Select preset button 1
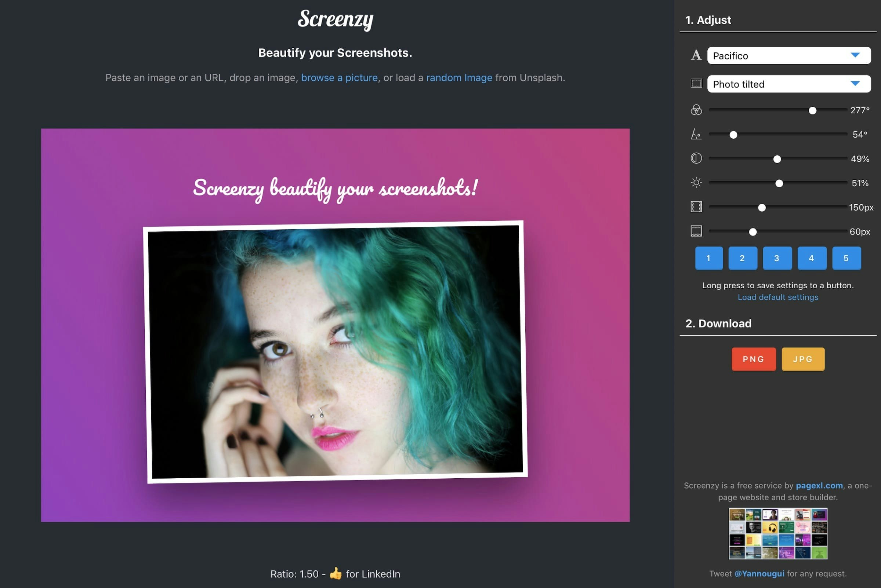The image size is (881, 588). (x=708, y=258)
